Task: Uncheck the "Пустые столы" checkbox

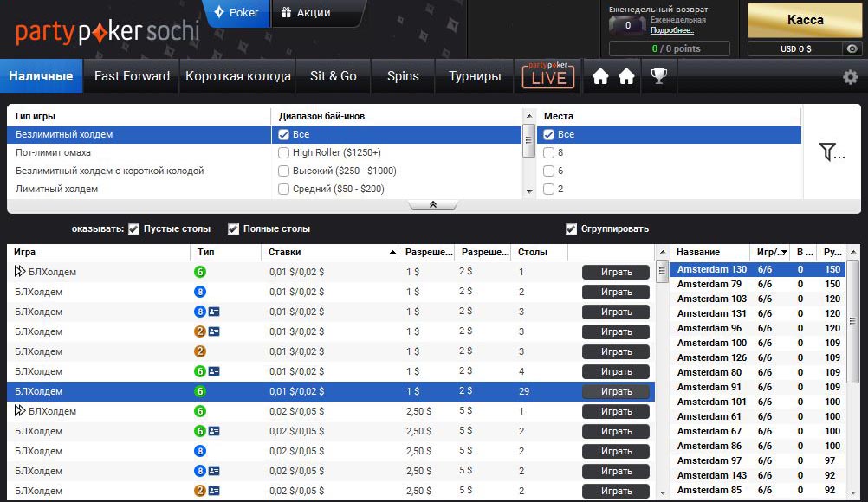Action: pyautogui.click(x=133, y=229)
